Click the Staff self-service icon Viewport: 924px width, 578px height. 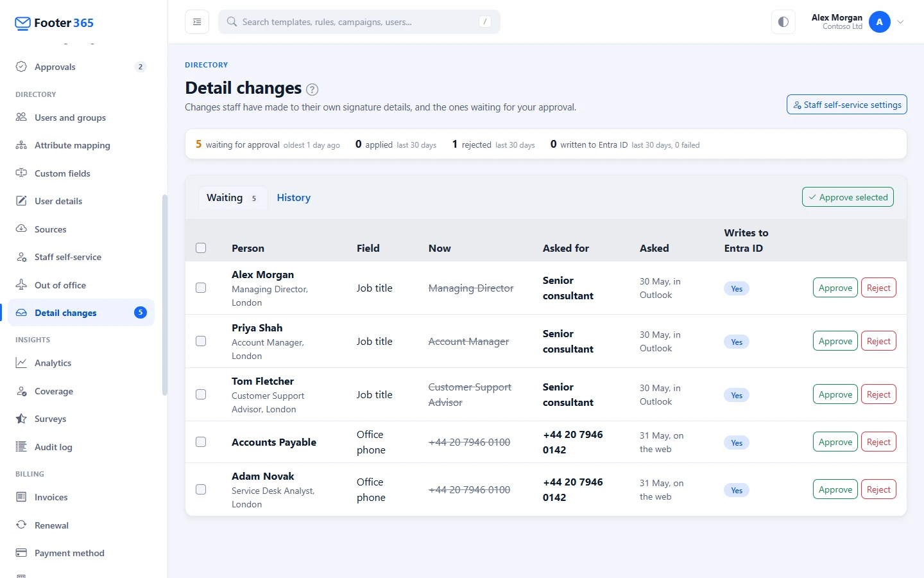click(21, 257)
